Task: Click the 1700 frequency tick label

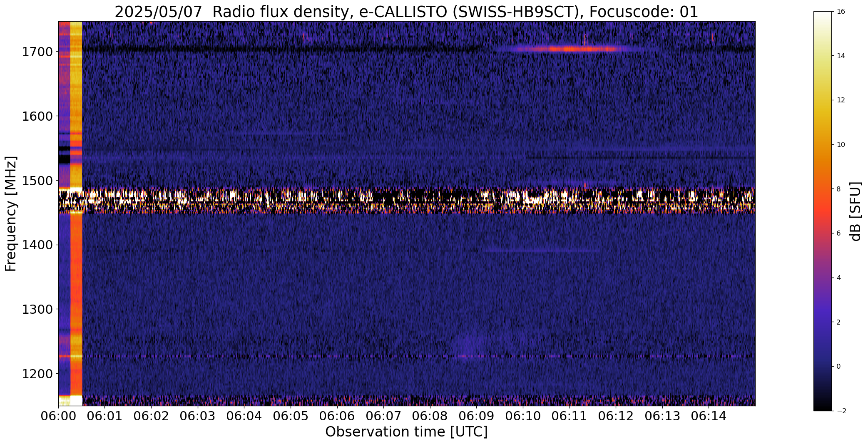Action: pos(37,52)
